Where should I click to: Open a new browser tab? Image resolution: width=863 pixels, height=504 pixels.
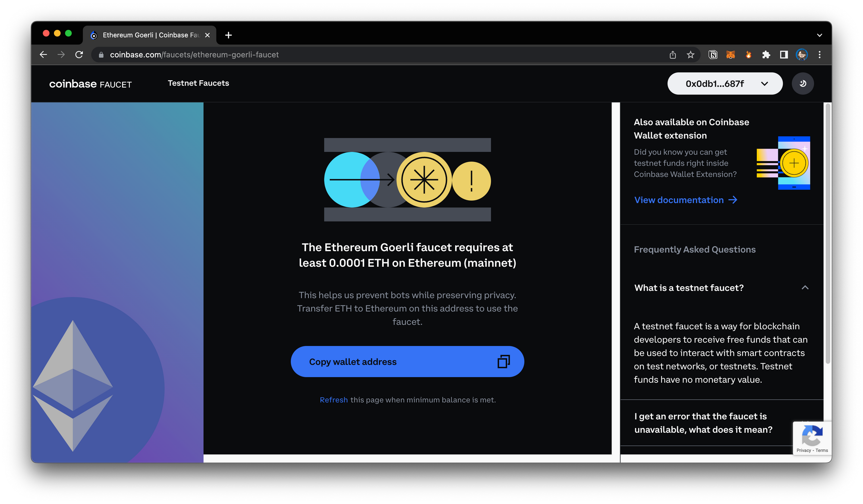pos(228,35)
